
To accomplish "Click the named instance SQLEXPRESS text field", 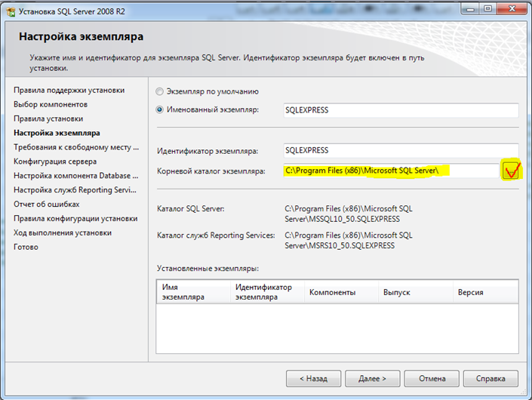I will click(401, 110).
